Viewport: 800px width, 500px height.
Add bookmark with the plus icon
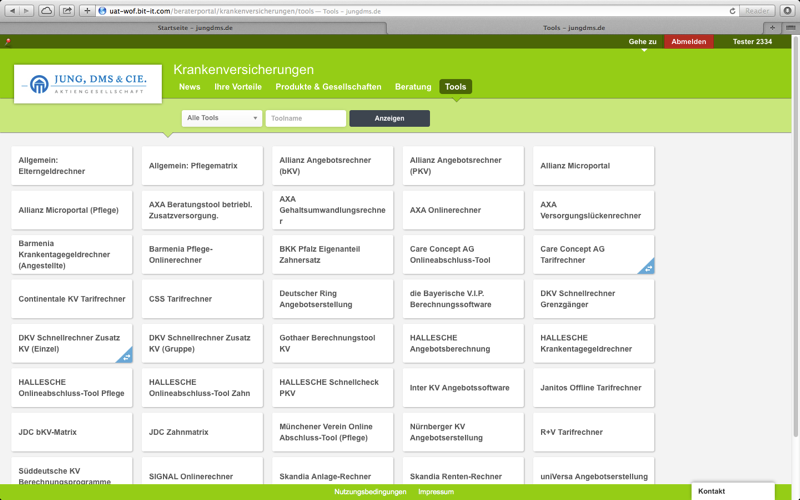pos(87,11)
